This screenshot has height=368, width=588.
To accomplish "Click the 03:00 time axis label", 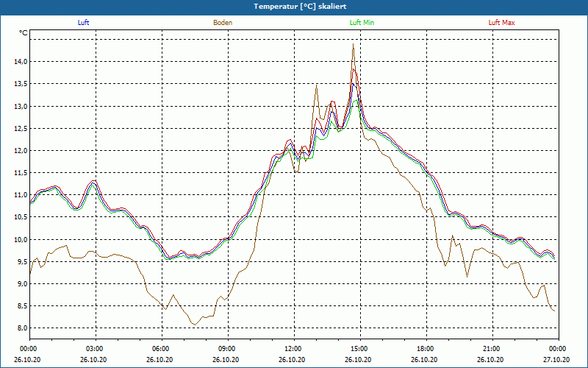I will 95,349.
